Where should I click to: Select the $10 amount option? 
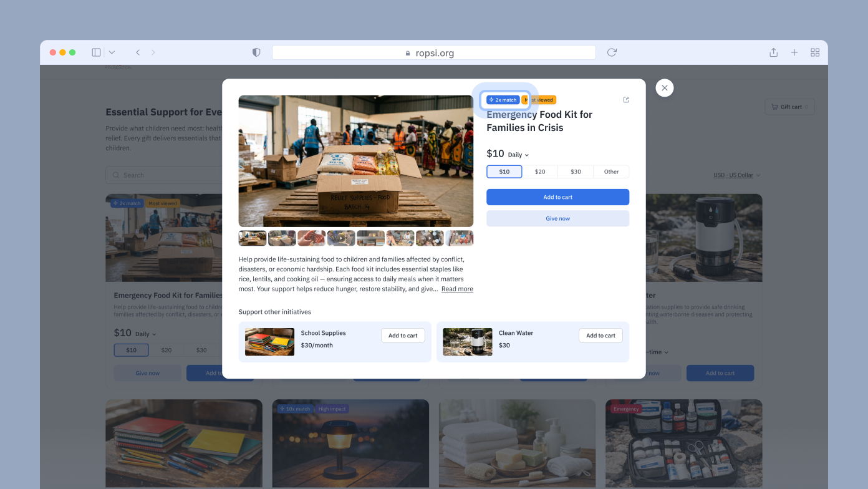(504, 172)
